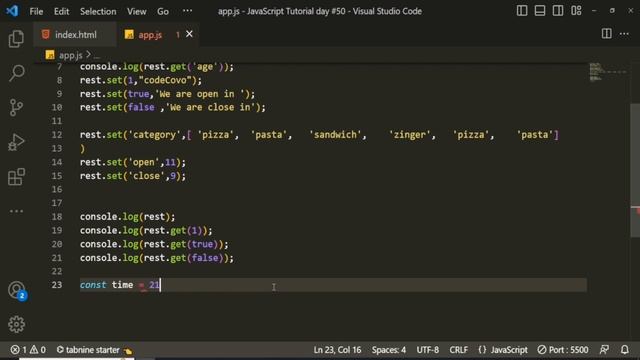This screenshot has width=640, height=360.
Task: Open notifications bell icon
Action: 624,350
